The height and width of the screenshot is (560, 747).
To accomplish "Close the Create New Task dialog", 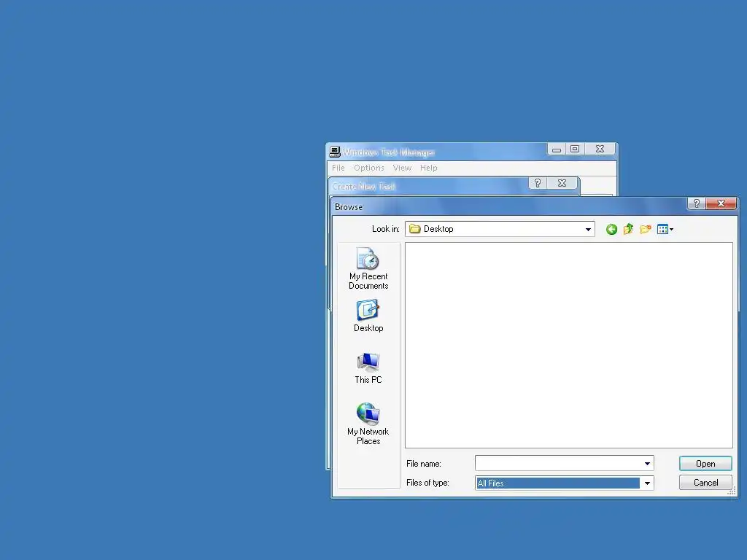I will click(562, 183).
